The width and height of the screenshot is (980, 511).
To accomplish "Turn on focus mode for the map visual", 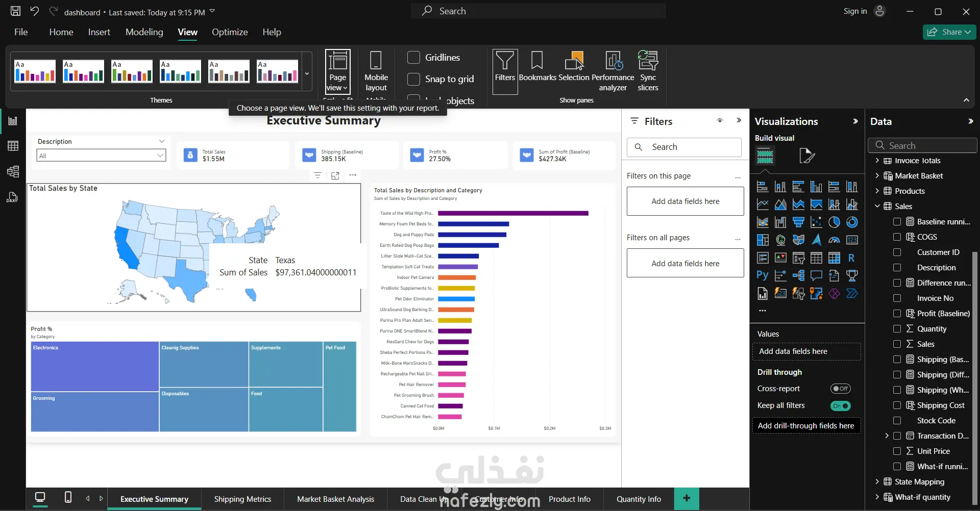I will pos(335,175).
